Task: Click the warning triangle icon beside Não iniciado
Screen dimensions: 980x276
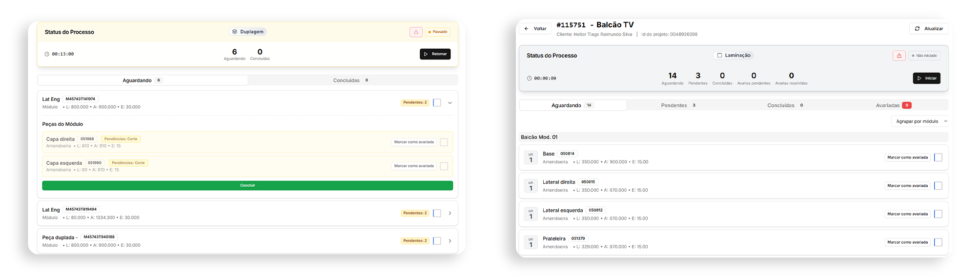Action: click(899, 56)
